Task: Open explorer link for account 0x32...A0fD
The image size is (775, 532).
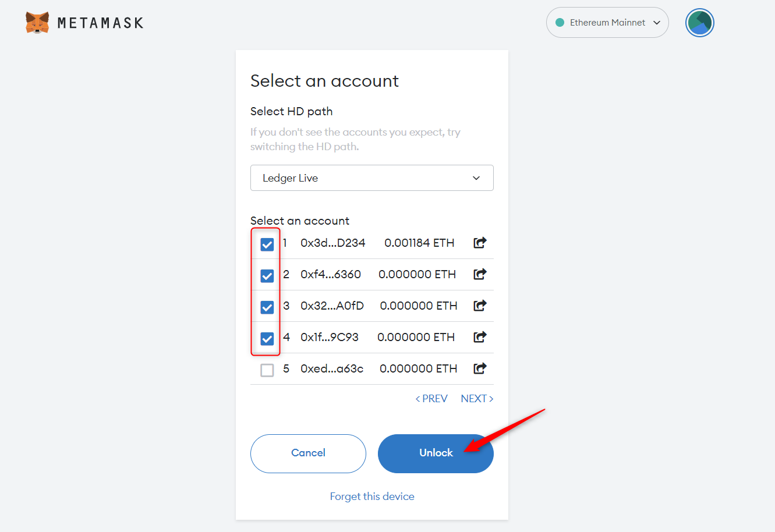Action: (480, 306)
